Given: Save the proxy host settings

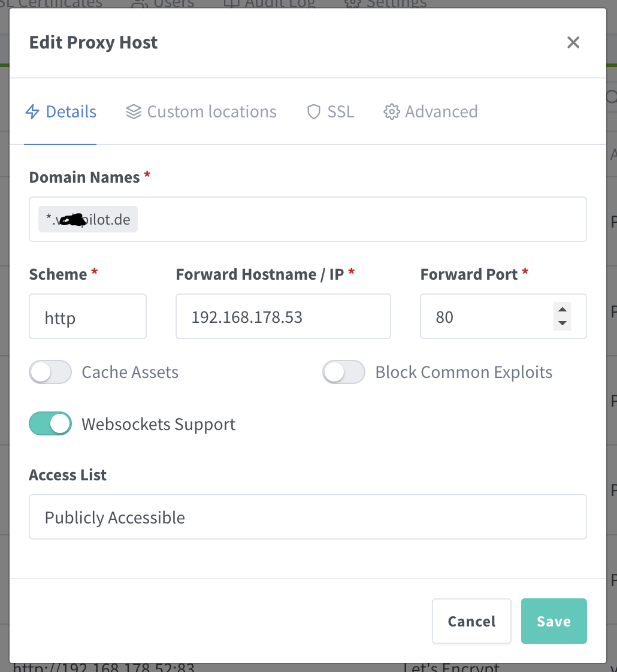Looking at the screenshot, I should click(x=554, y=621).
